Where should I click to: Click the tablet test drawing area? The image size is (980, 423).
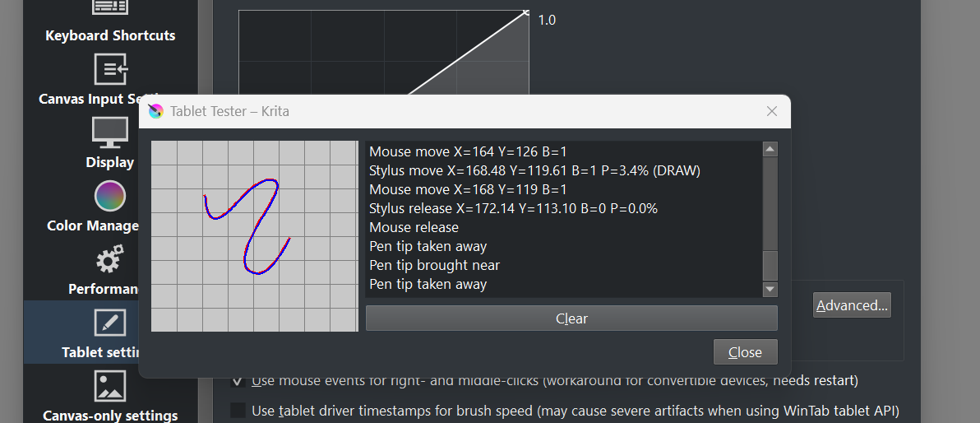255,236
